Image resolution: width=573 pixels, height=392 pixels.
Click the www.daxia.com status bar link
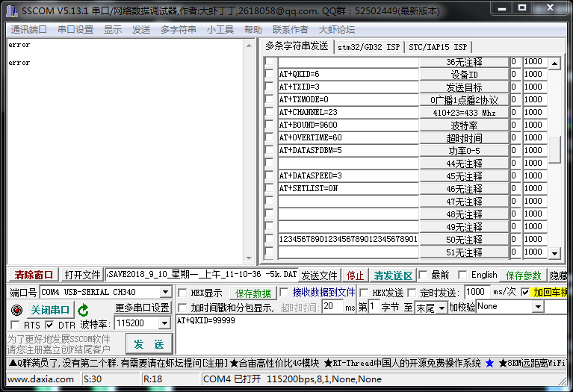pos(40,379)
